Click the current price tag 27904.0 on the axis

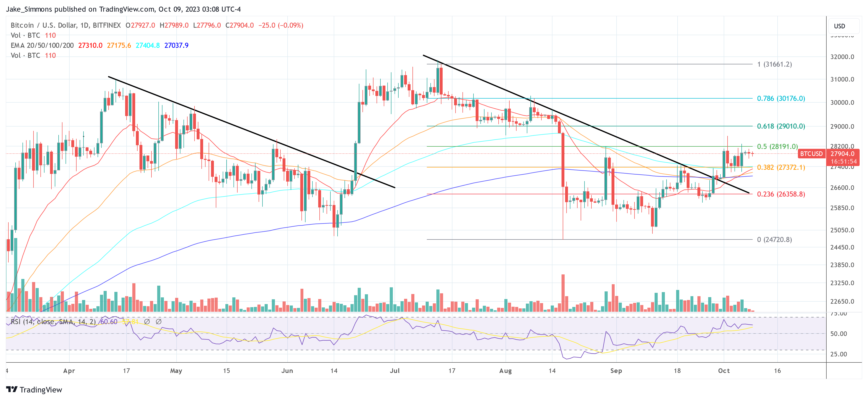coord(842,154)
